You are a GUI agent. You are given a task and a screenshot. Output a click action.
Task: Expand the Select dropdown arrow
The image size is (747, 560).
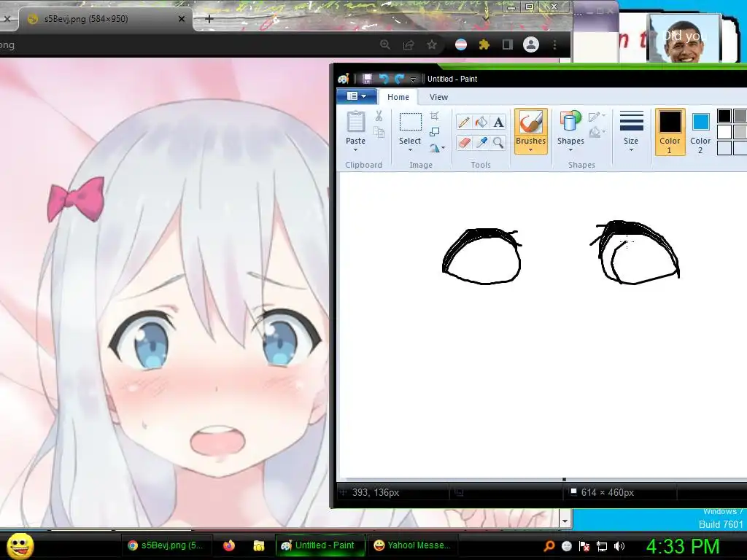tap(410, 150)
